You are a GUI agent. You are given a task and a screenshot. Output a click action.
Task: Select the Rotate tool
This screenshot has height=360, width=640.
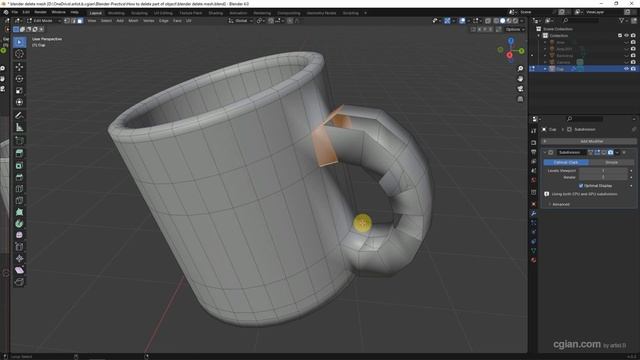click(x=19, y=79)
